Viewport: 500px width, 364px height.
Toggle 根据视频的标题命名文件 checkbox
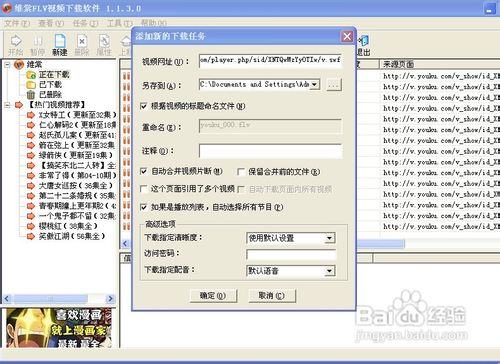point(144,106)
